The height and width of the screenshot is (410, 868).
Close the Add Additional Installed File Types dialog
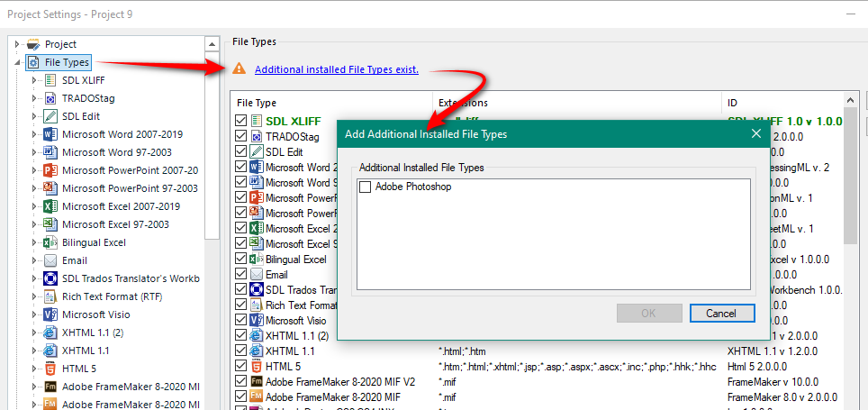pos(756,133)
